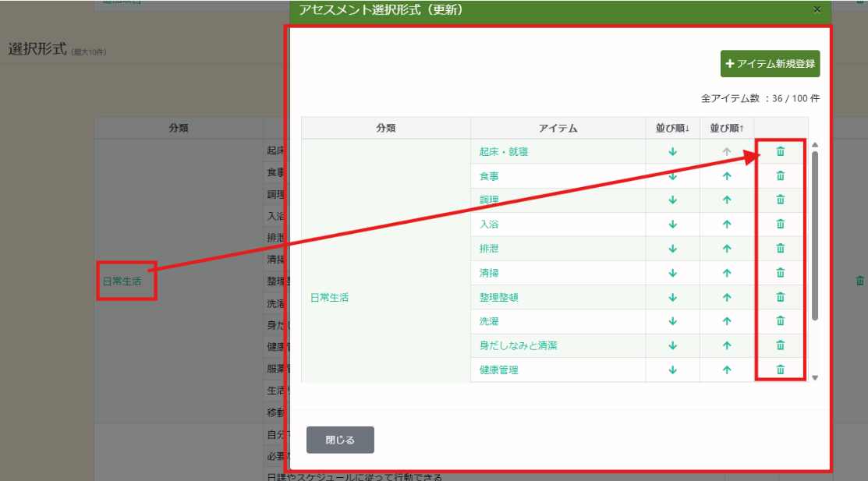Open the 起床・就寝 item link
This screenshot has height=481, width=868.
(504, 152)
